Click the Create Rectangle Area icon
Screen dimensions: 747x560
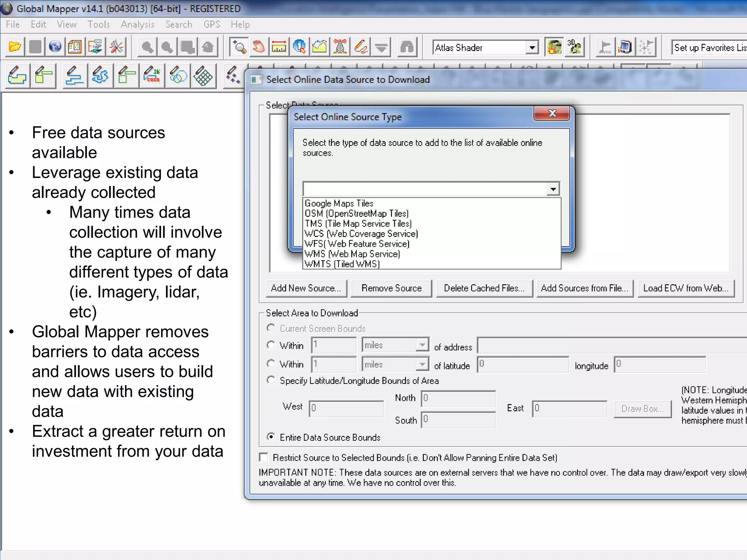click(x=43, y=76)
